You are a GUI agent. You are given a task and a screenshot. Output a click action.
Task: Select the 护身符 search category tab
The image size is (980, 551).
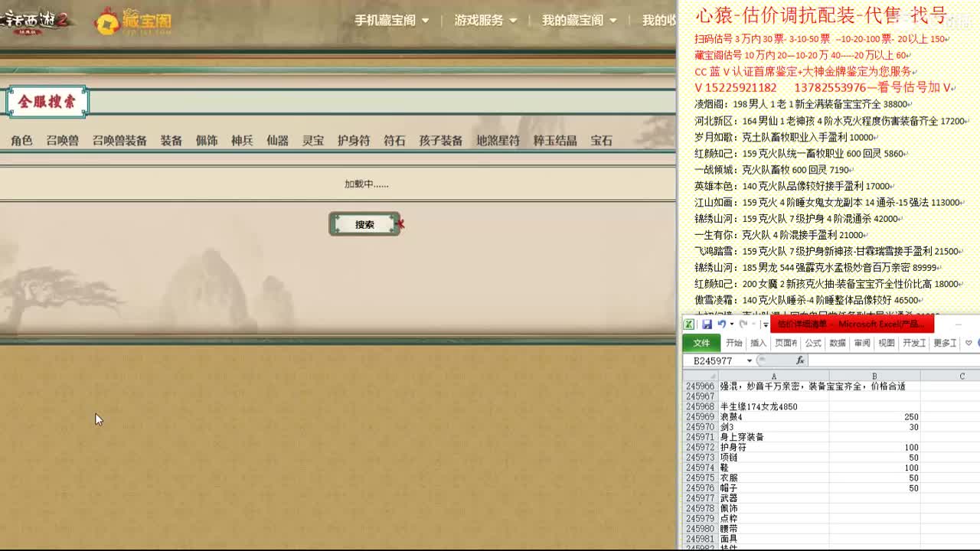[x=354, y=141]
